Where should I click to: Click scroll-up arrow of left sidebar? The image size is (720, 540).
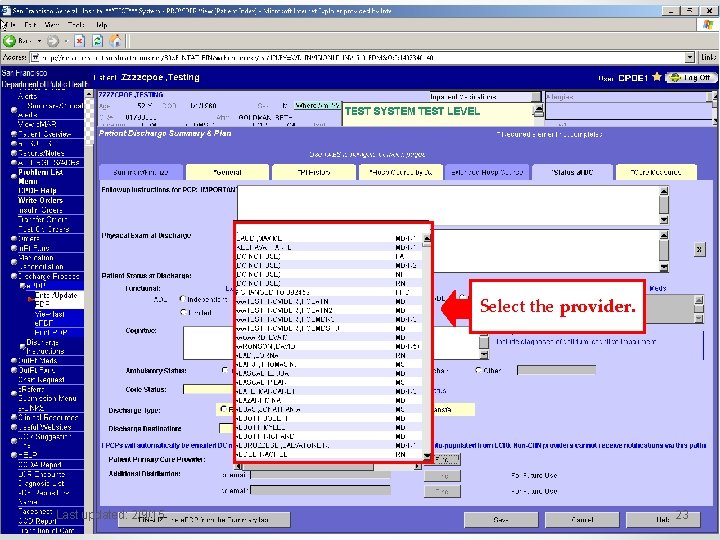89,94
